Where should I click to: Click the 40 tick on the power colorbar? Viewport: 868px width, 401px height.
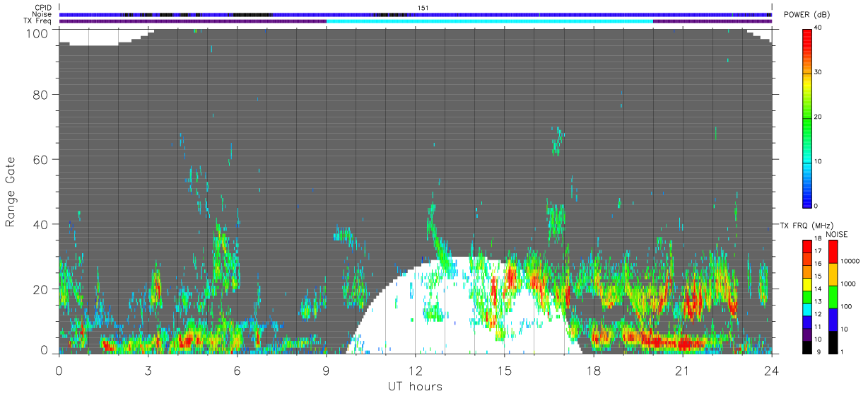[x=819, y=28]
